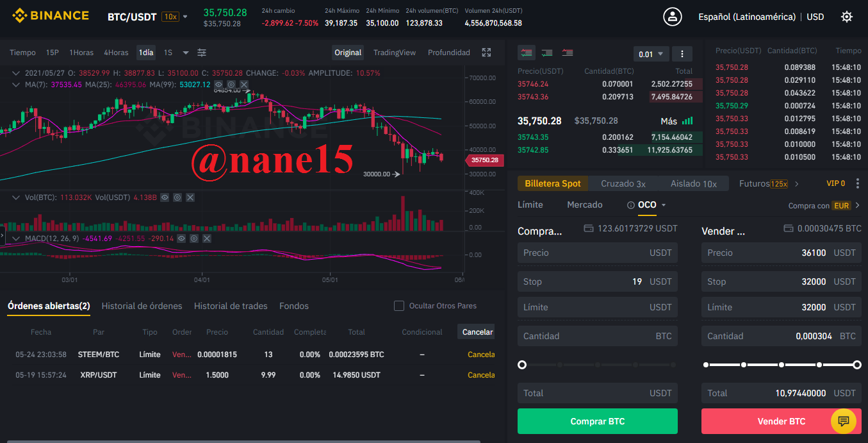Click the sell wallet balance icon
The width and height of the screenshot is (868, 443).
tap(788, 228)
